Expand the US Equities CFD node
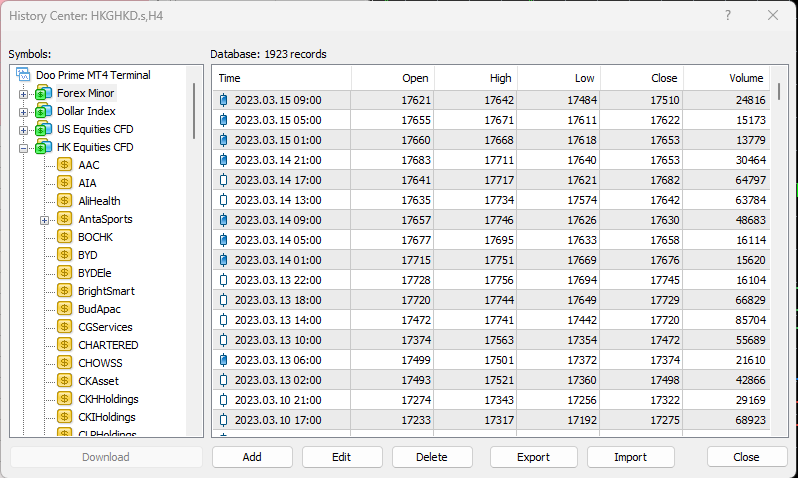 24,130
